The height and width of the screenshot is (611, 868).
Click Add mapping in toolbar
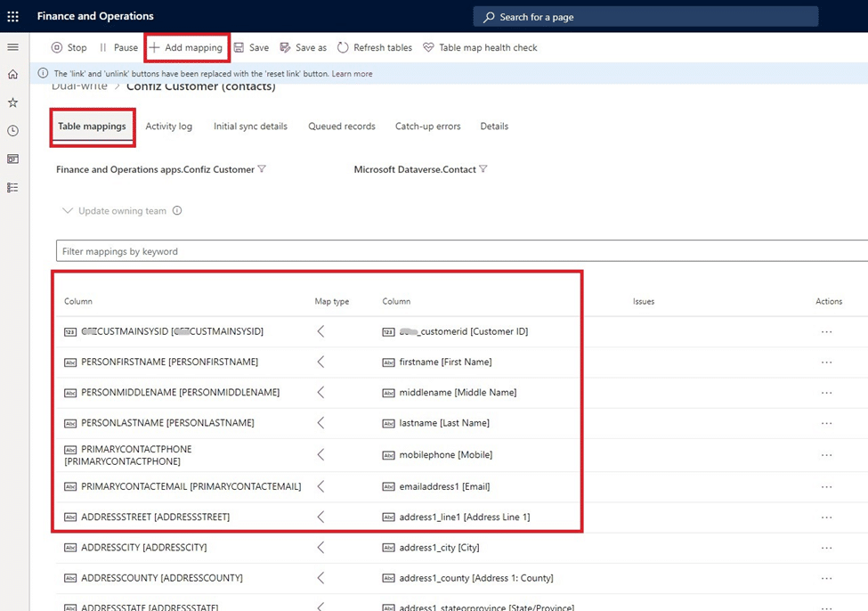coord(186,47)
